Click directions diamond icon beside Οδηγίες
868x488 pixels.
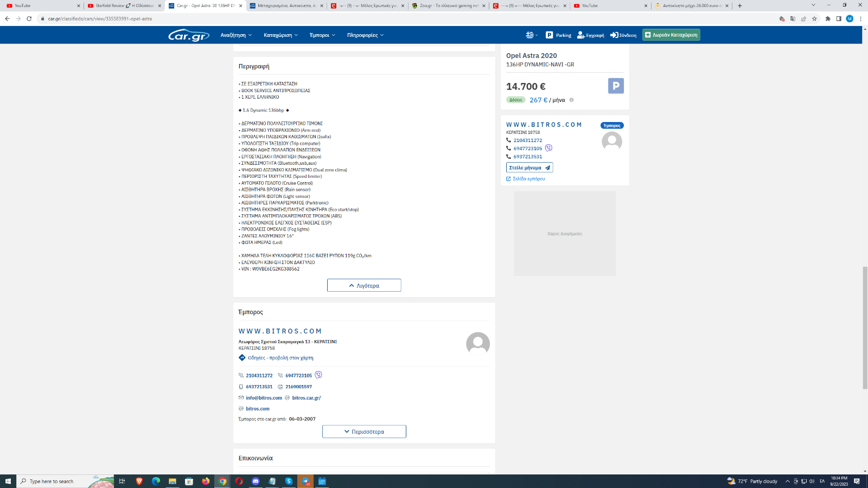tap(242, 358)
